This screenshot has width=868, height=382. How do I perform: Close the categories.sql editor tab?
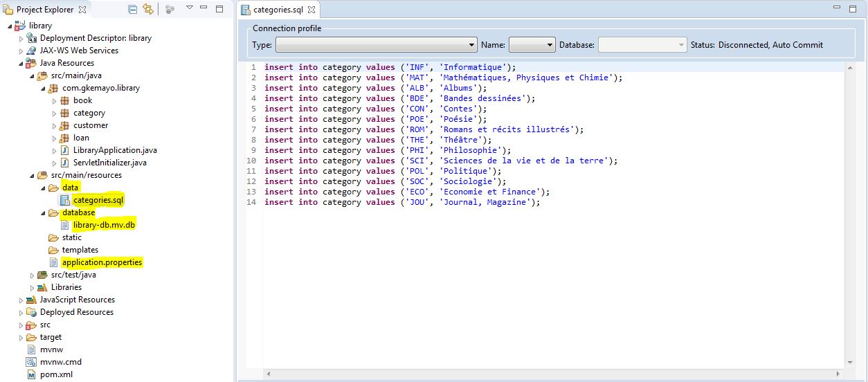click(x=311, y=10)
